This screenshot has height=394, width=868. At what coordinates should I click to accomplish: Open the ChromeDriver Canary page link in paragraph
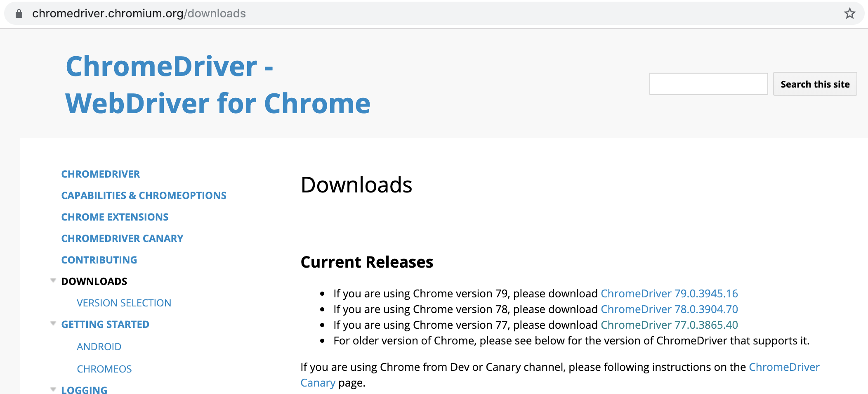784,367
